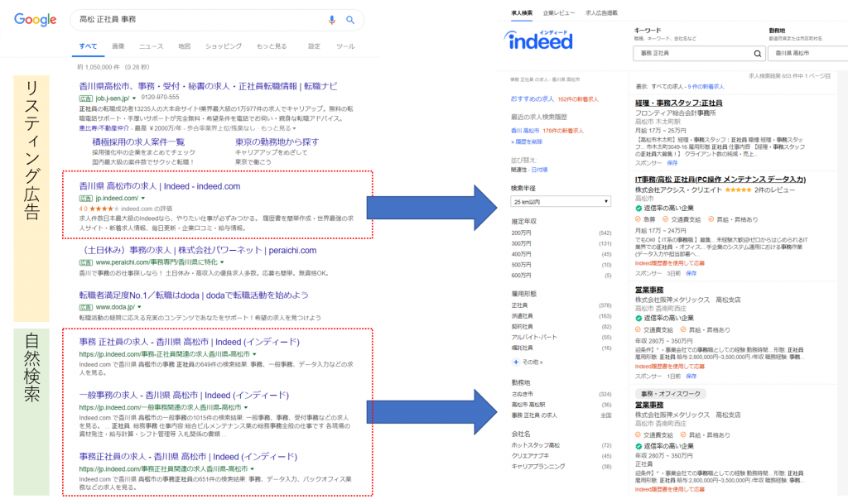Click the 広告 badge beside www.doda.jp

(x=85, y=307)
